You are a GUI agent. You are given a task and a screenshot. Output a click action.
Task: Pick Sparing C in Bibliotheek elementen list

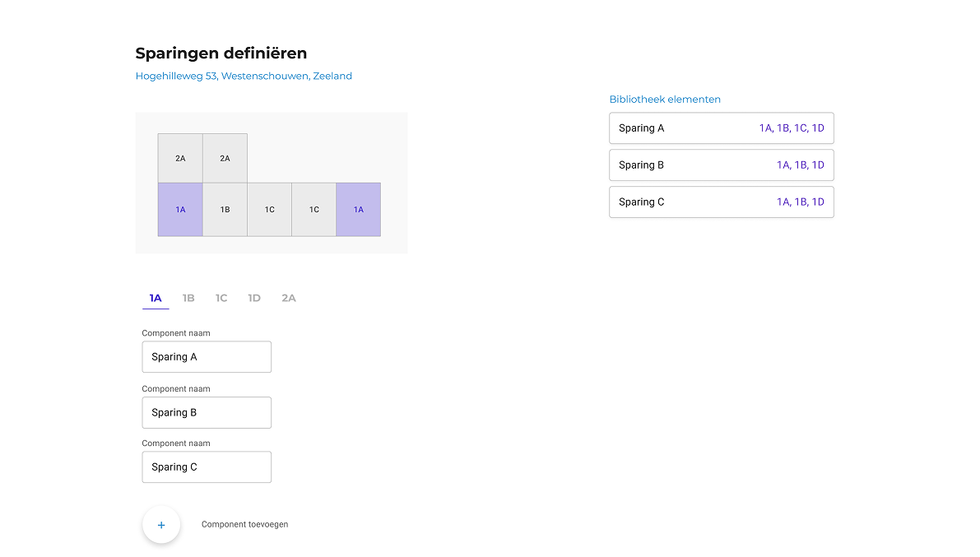pyautogui.click(x=721, y=202)
